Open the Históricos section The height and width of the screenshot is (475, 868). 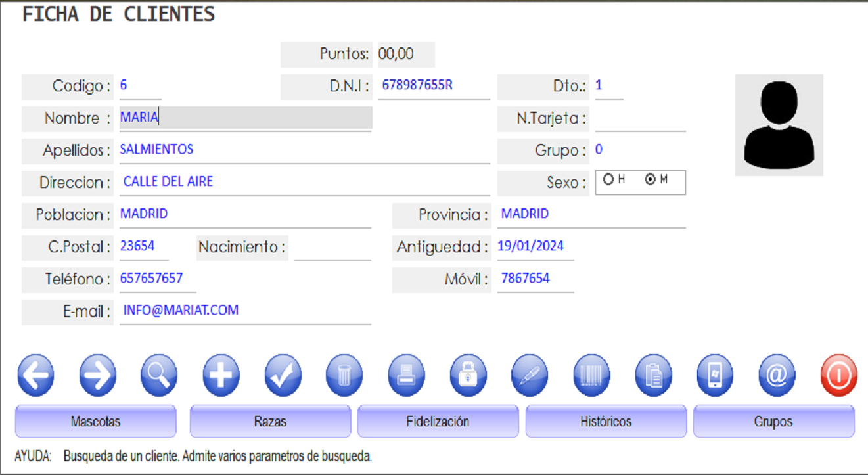(606, 421)
